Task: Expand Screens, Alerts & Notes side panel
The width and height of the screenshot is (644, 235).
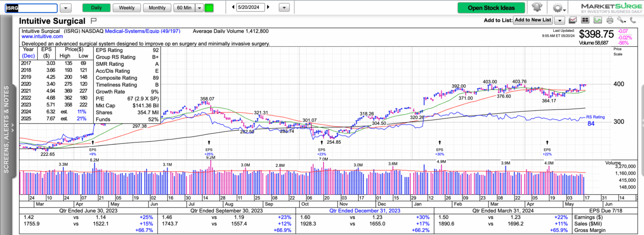Action: tap(6, 129)
